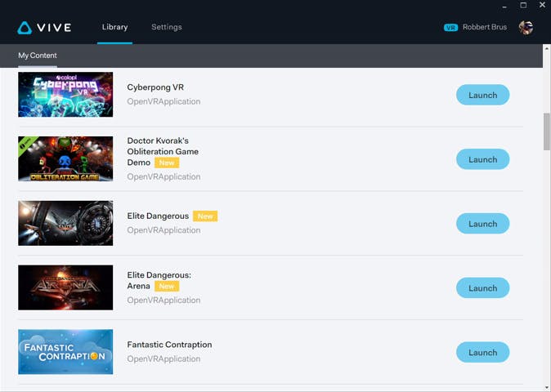Screen dimensions: 551x392
Task: Select the Fantastic Contraption title
Action: tap(169, 345)
